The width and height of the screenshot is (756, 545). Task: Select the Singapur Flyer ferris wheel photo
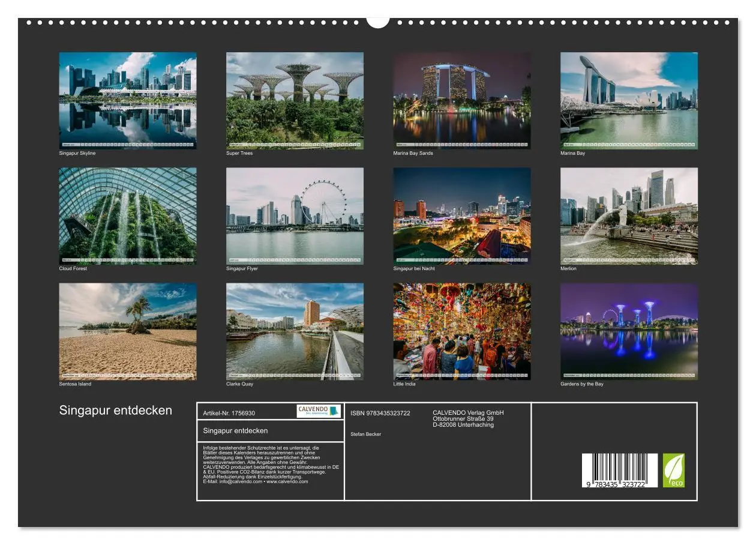click(295, 216)
